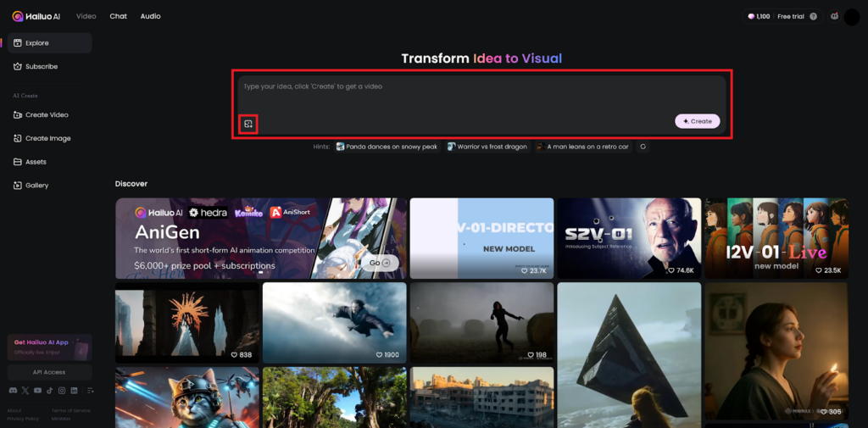Click the Assets folder icon

point(17,162)
